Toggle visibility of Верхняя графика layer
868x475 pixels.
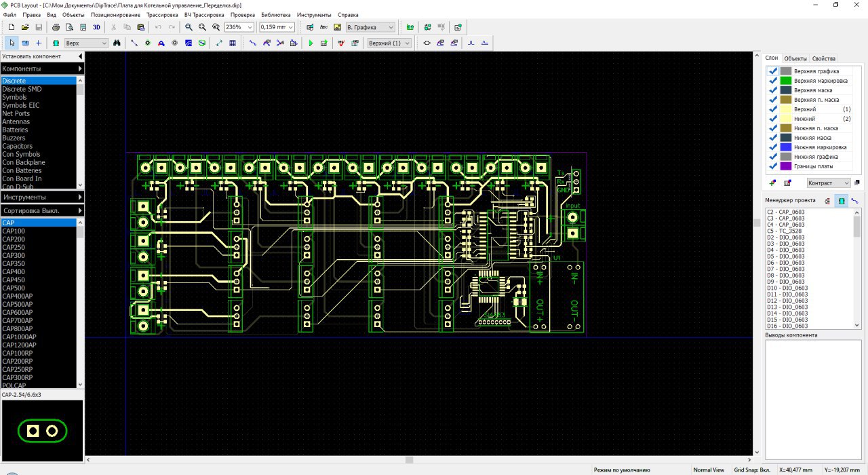tap(773, 71)
